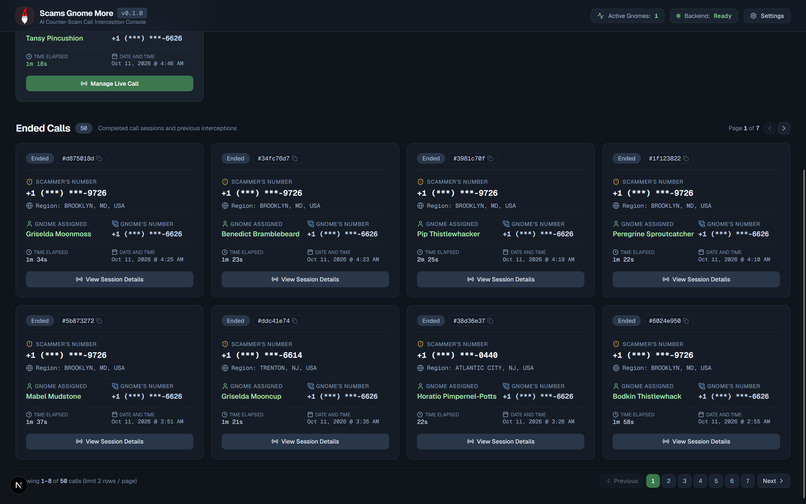Click scammer number ending 6614

pyautogui.click(x=262, y=355)
